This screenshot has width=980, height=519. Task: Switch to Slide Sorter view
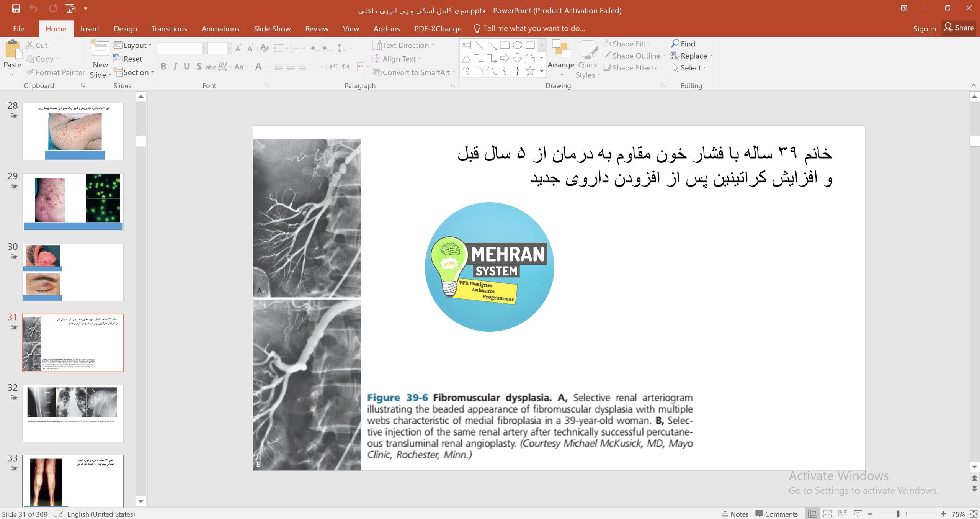(828, 514)
